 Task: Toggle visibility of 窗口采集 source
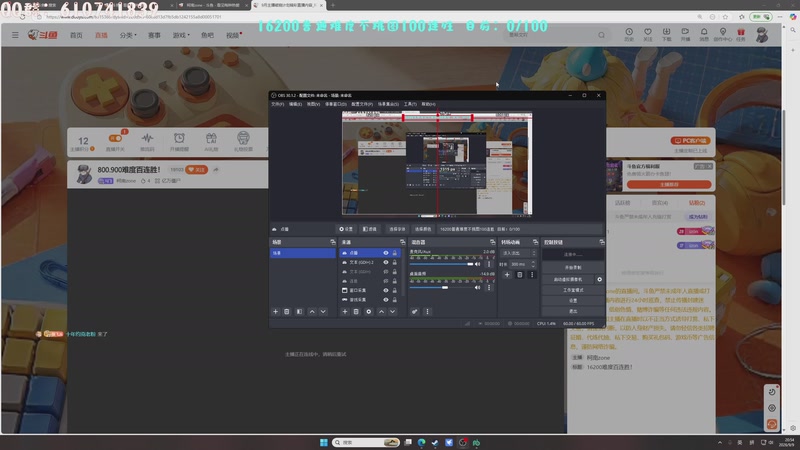click(386, 290)
